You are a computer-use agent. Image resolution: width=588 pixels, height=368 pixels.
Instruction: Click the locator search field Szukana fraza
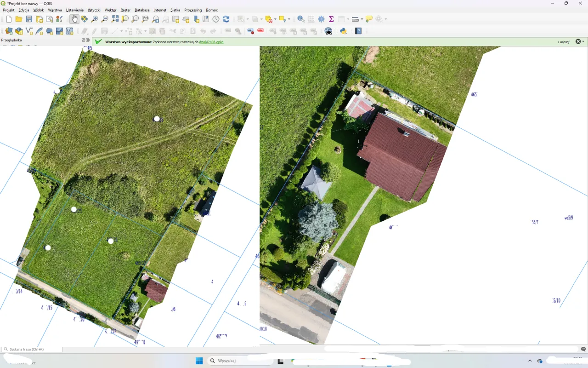tap(30, 349)
